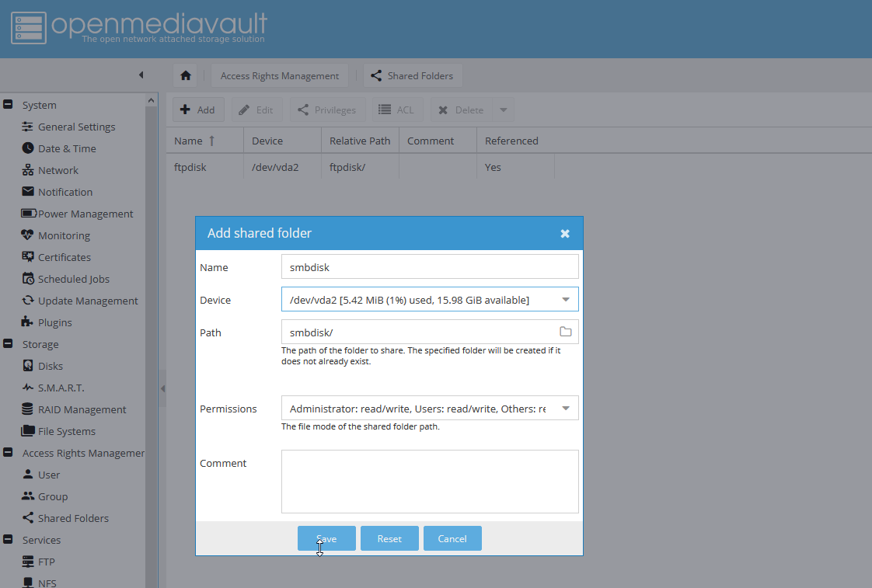Open Disks from the Storage section
Screen dimensions: 872x588
(51, 366)
